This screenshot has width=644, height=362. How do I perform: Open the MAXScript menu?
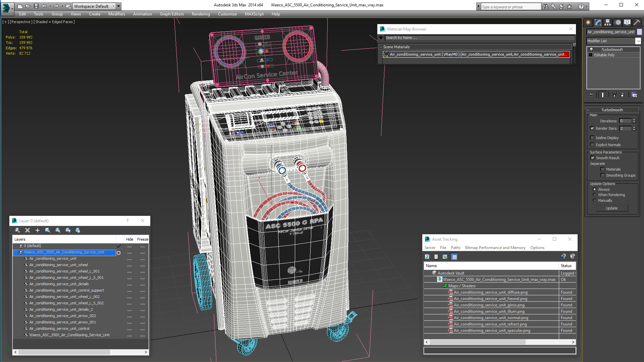254,14
